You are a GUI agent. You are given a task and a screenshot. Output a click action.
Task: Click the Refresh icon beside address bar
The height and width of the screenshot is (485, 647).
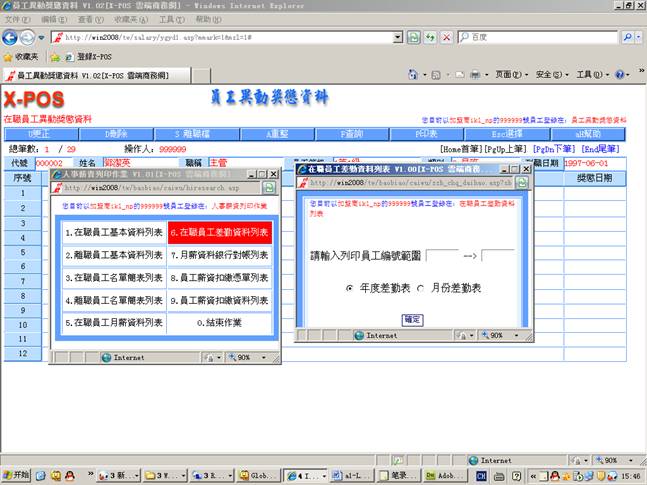tap(430, 37)
